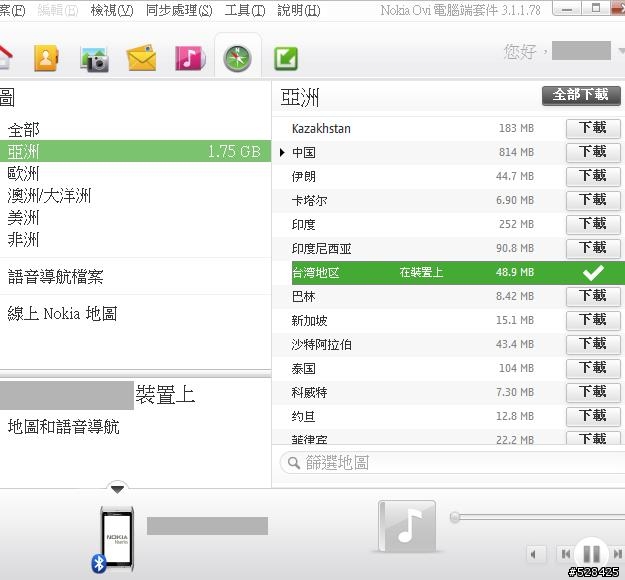Download the 印度尼西亚 map

(x=593, y=248)
